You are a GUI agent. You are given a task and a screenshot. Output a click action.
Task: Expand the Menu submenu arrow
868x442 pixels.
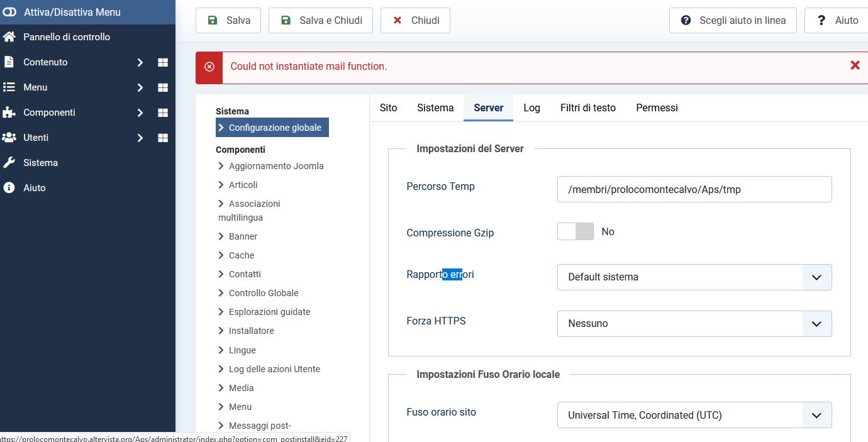pyautogui.click(x=140, y=87)
